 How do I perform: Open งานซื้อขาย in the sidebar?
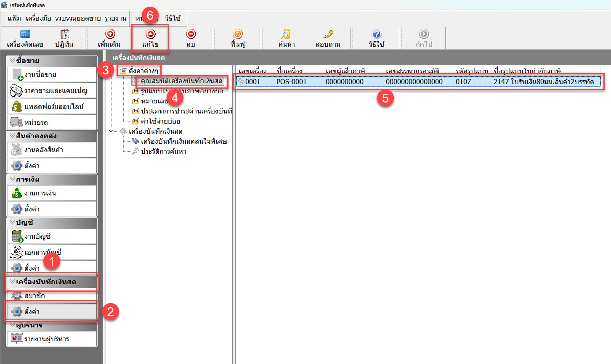pos(40,75)
